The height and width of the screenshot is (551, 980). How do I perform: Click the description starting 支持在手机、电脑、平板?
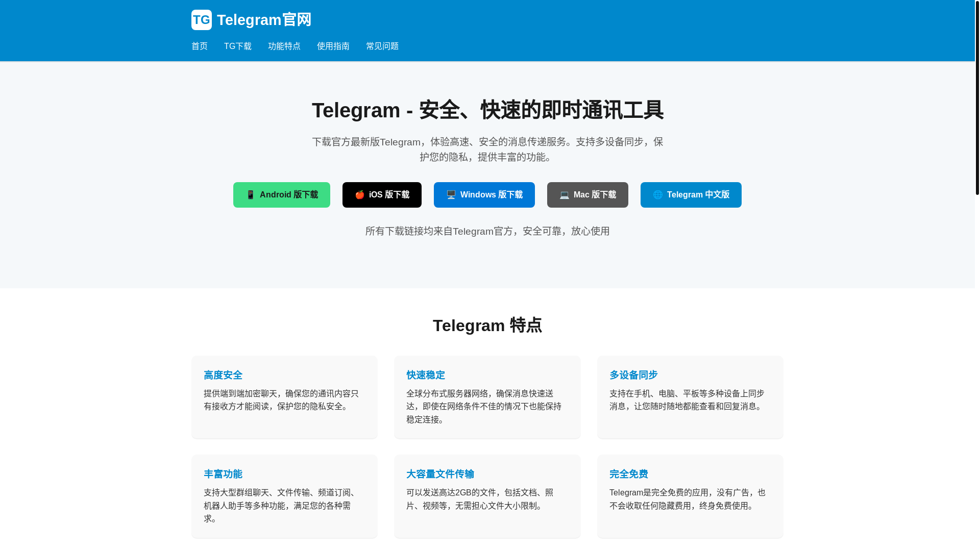(687, 400)
